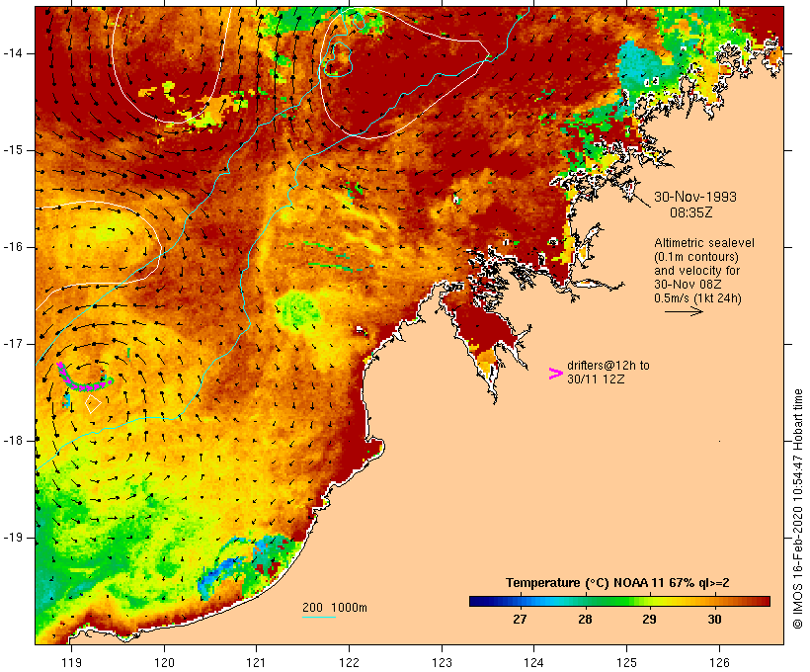The height and width of the screenshot is (672, 810).
Task: Click the longitude axis label "125"
Action: (626, 662)
